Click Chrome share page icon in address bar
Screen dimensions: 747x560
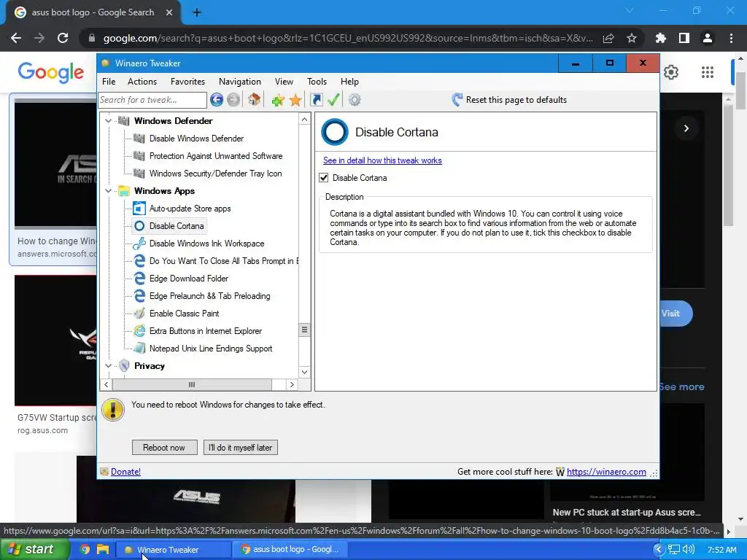608,38
